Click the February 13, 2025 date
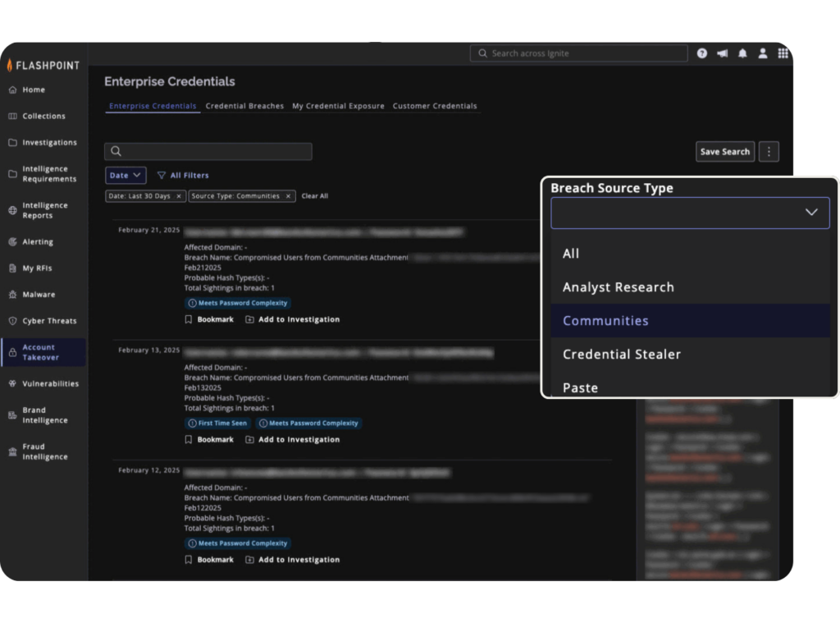Viewport: 840px width, 623px height. (149, 350)
